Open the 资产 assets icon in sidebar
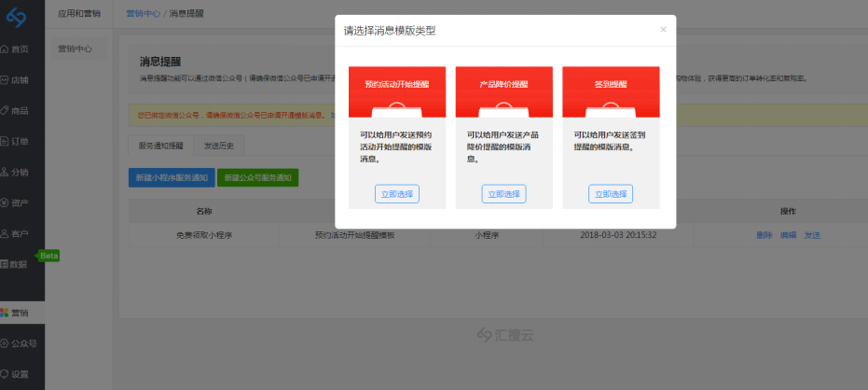 [x=5, y=202]
